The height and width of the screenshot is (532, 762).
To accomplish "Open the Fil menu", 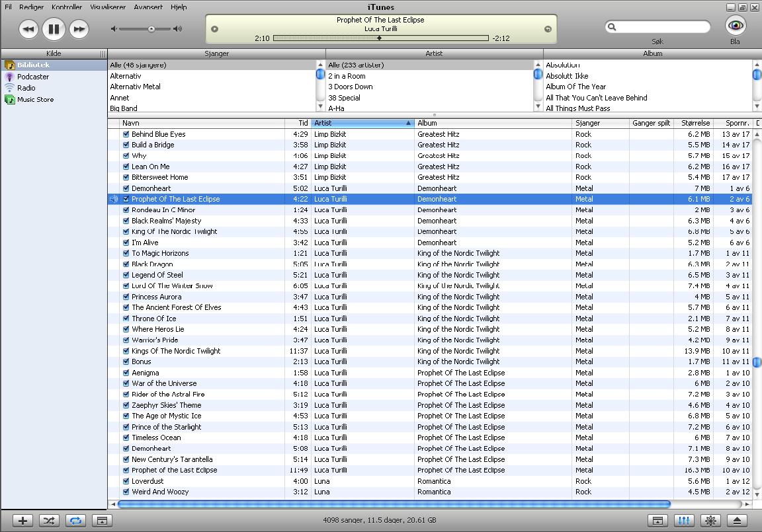I will 8,7.
